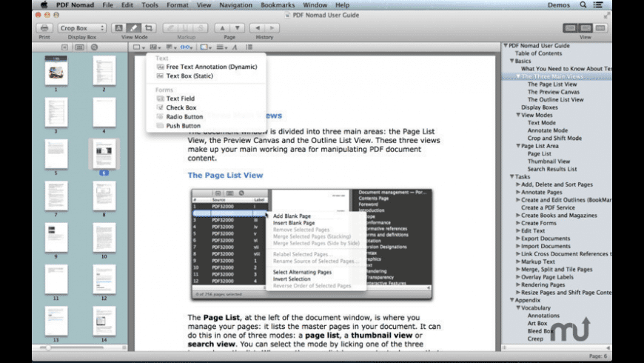Viewport: 644px width, 363px height.
Task: Select Table of Contents in outline
Action: coord(538,53)
